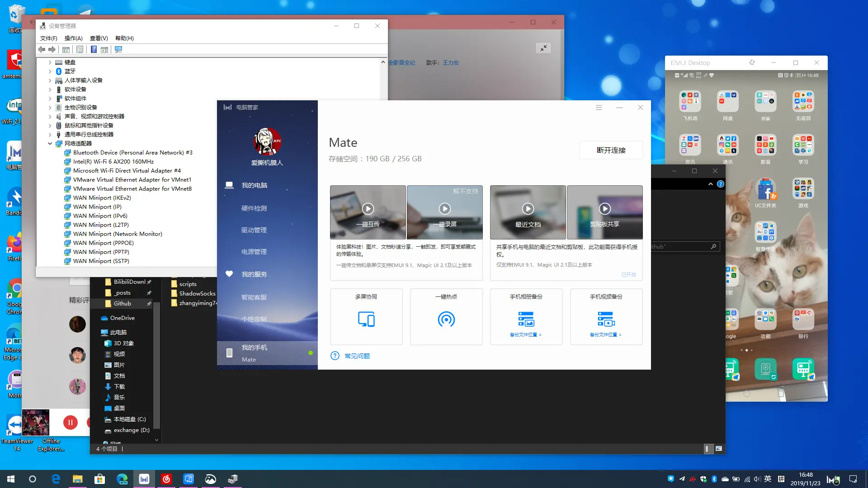Expand 声音、视频和游戏控制器 node
This screenshot has width=868, height=488.
(x=50, y=117)
